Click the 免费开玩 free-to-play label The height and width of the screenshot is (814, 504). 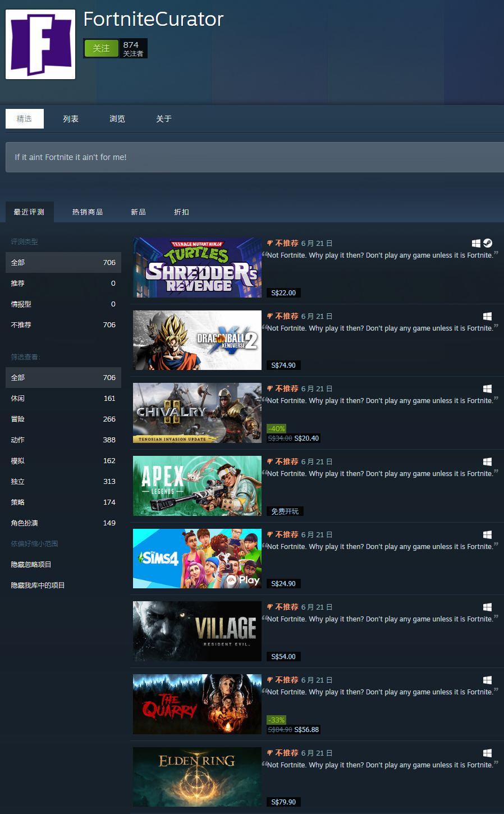point(285,511)
